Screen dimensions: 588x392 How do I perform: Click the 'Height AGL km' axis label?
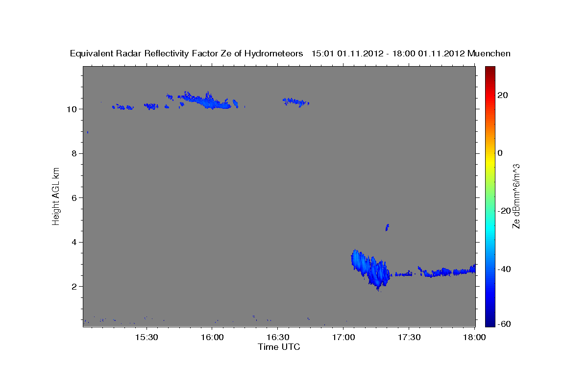point(56,196)
